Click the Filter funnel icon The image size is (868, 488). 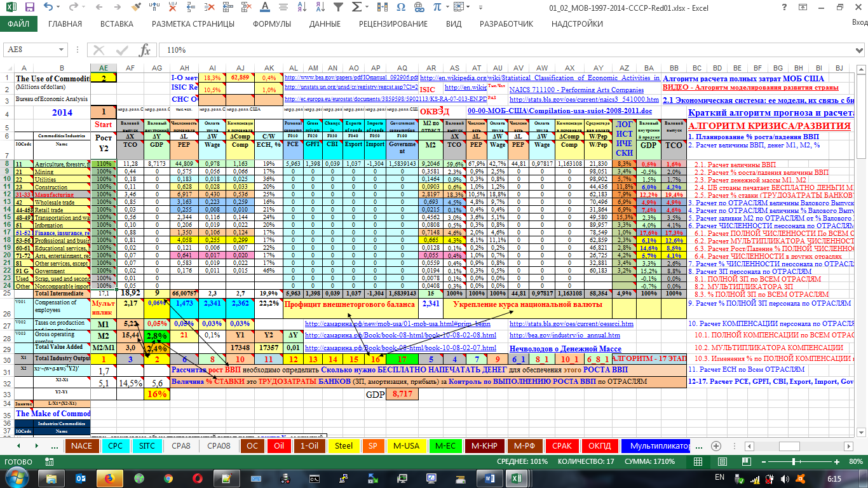[x=339, y=8]
